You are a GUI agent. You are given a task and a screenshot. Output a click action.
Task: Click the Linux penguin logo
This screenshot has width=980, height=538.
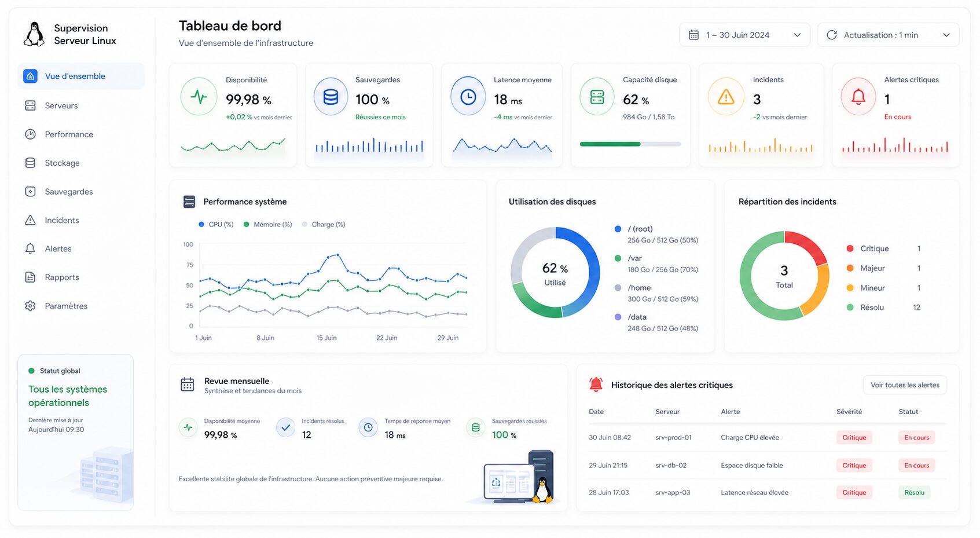(34, 34)
